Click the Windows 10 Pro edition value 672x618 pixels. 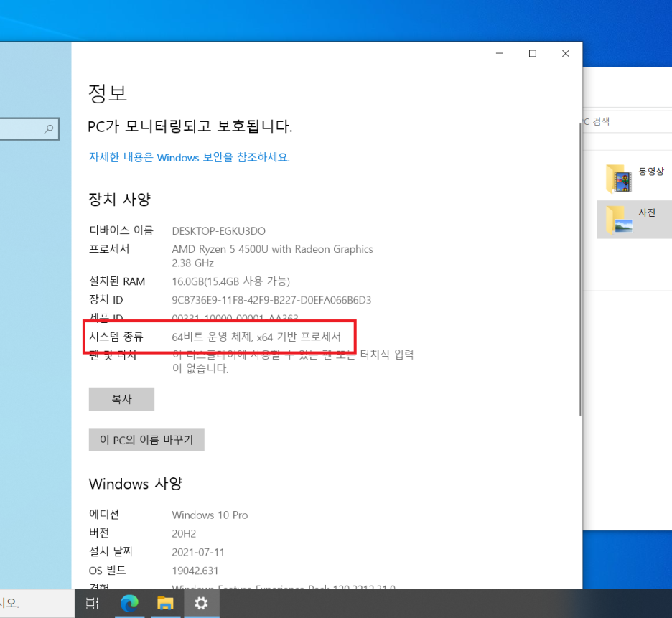210,515
